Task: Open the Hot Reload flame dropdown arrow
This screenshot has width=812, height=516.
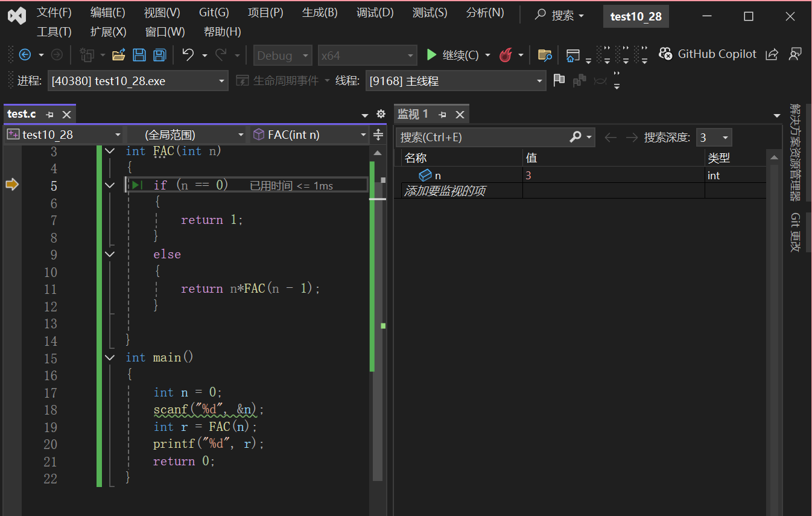Action: 521,56
